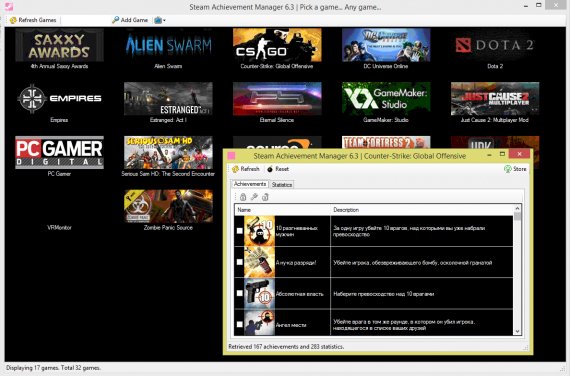Image resolution: width=570 pixels, height=376 pixels.
Task: Click the pink icon in the CS:GO window title bar
Action: click(231, 156)
